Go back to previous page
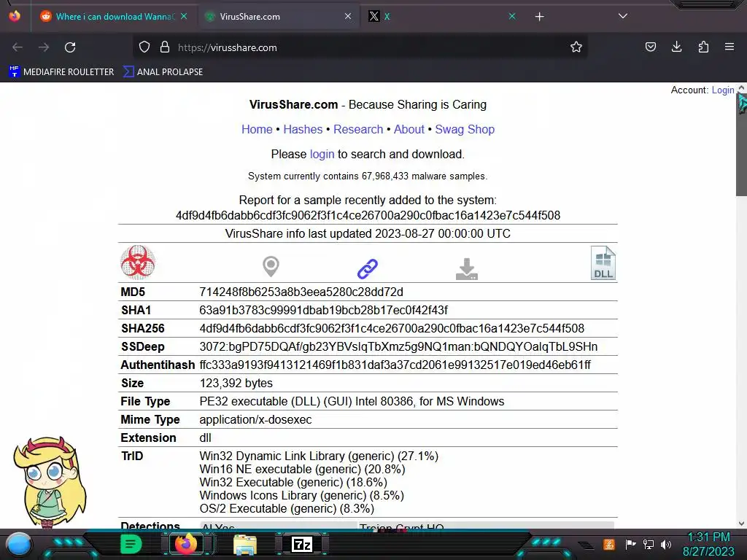 [18, 47]
